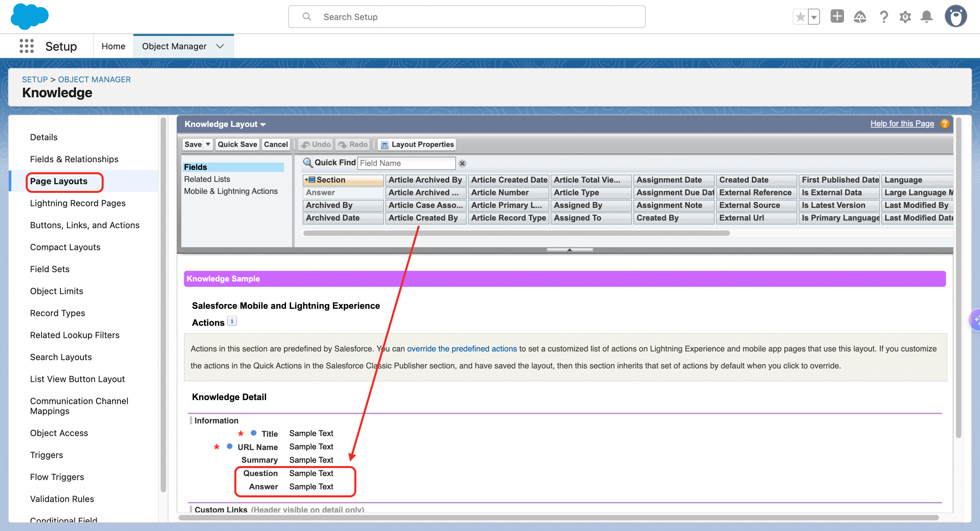980x531 pixels.
Task: Select the External Url palette field
Action: [756, 218]
